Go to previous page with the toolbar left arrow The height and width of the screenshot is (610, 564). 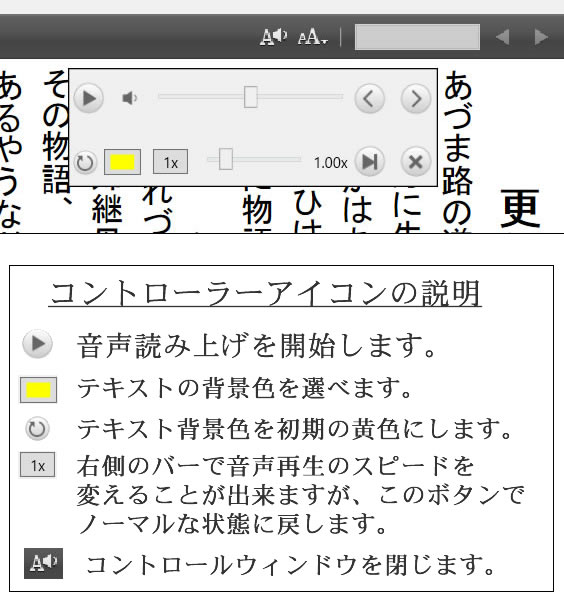pyautogui.click(x=503, y=37)
